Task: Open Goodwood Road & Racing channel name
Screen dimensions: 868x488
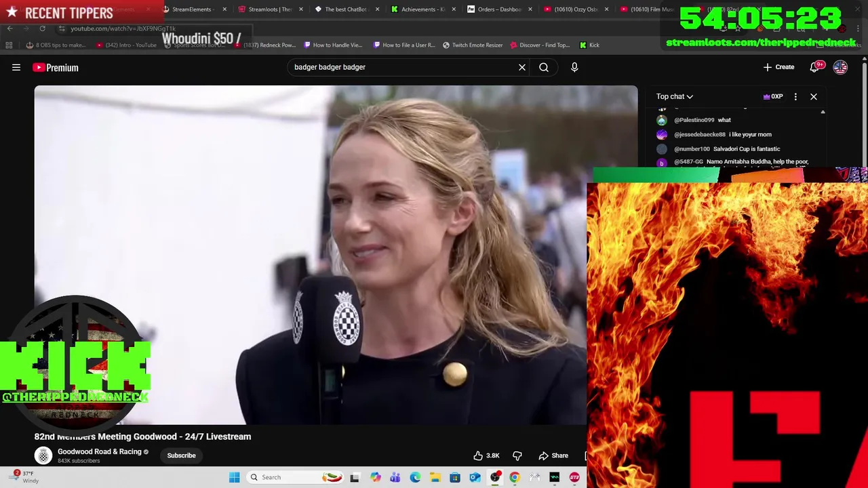Action: [x=100, y=451]
